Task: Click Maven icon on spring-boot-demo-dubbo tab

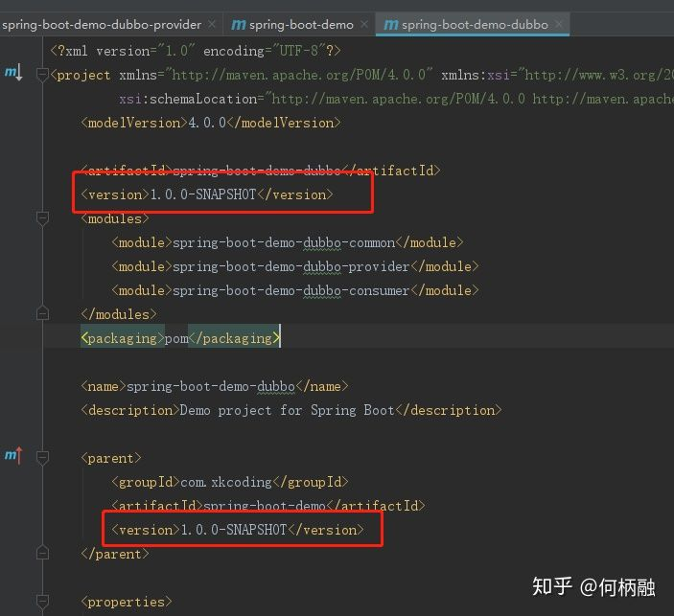Action: tap(390, 24)
